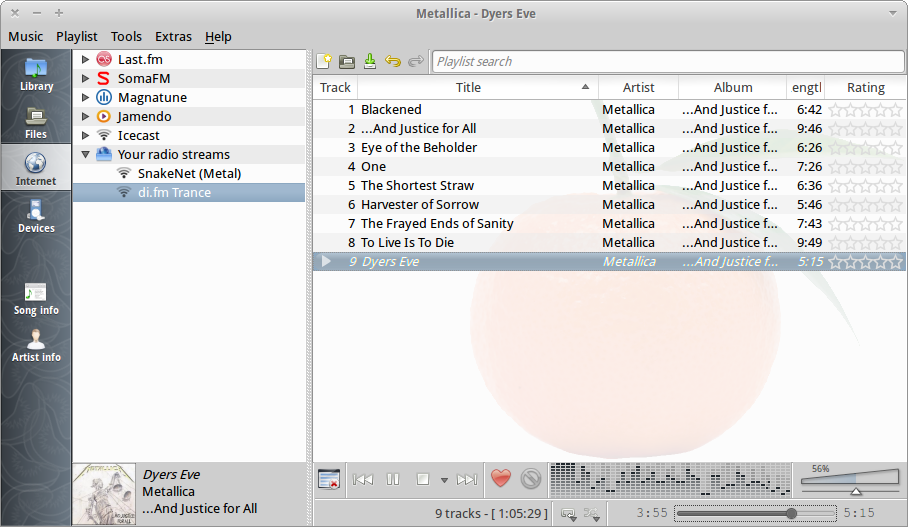
Task: Click the save playlist icon
Action: (370, 61)
